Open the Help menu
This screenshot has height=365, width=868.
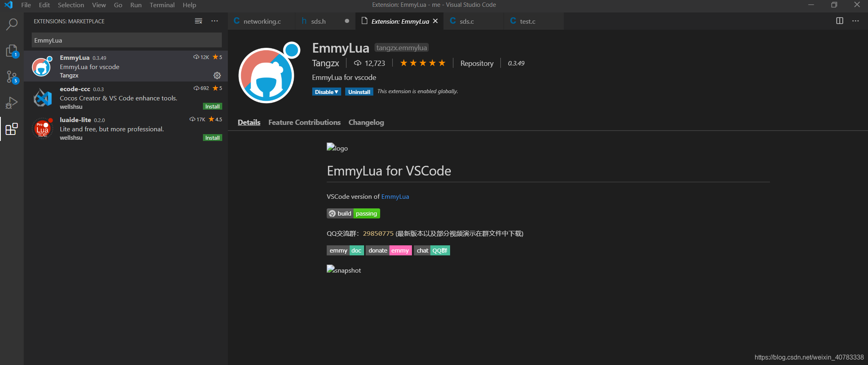point(189,5)
